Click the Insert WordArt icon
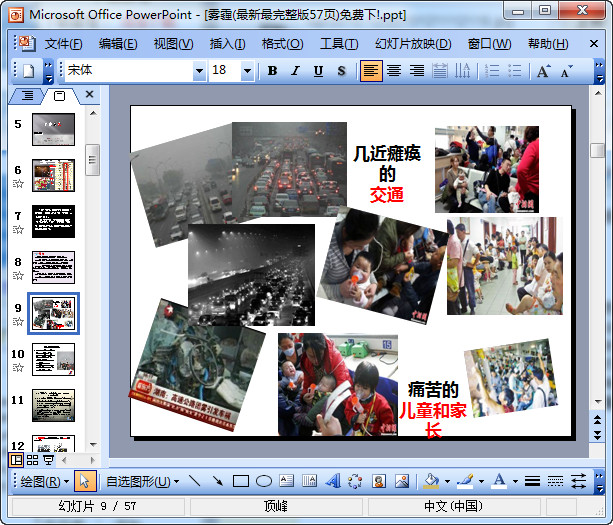This screenshot has width=613, height=525. pyautogui.click(x=333, y=481)
